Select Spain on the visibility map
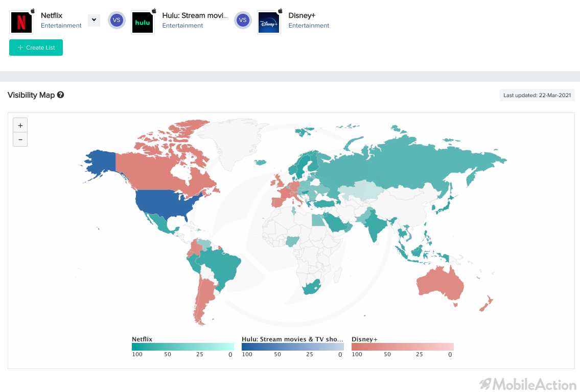The height and width of the screenshot is (392, 580). 278,202
